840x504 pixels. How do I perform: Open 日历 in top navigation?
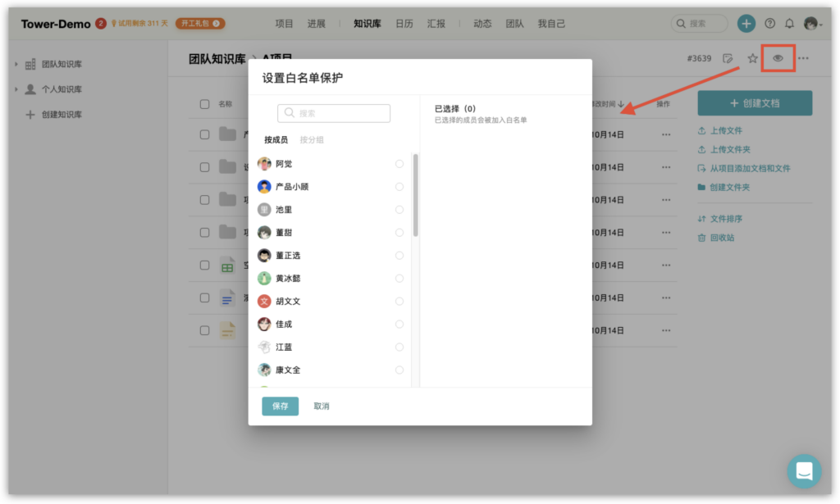click(404, 24)
